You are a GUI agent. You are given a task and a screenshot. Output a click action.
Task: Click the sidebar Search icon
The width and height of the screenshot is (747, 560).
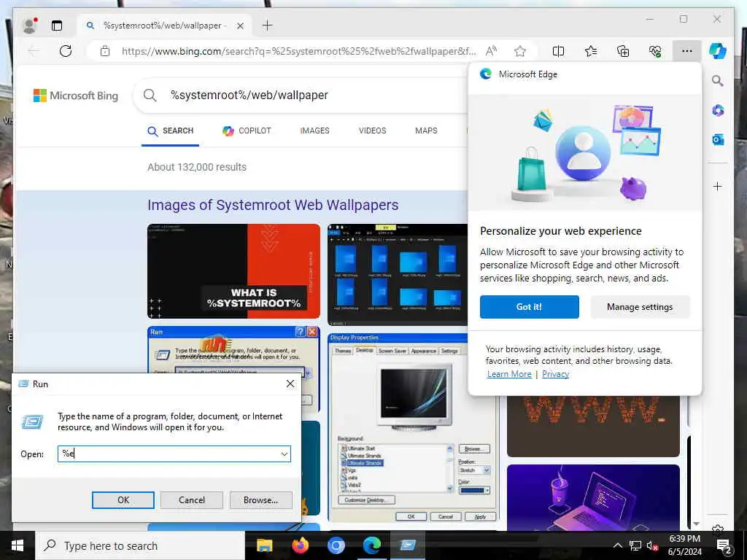click(x=718, y=81)
